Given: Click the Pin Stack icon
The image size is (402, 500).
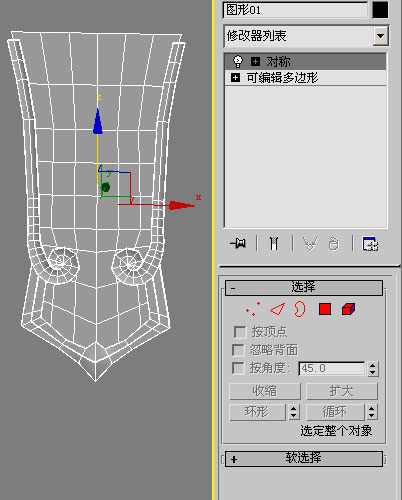Looking at the screenshot, I should 238,244.
